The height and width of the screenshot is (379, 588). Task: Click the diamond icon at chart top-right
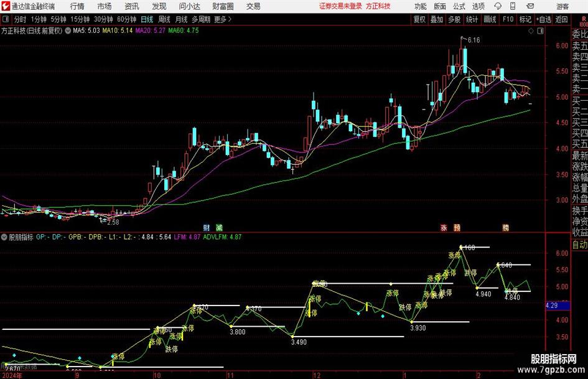[531, 31]
